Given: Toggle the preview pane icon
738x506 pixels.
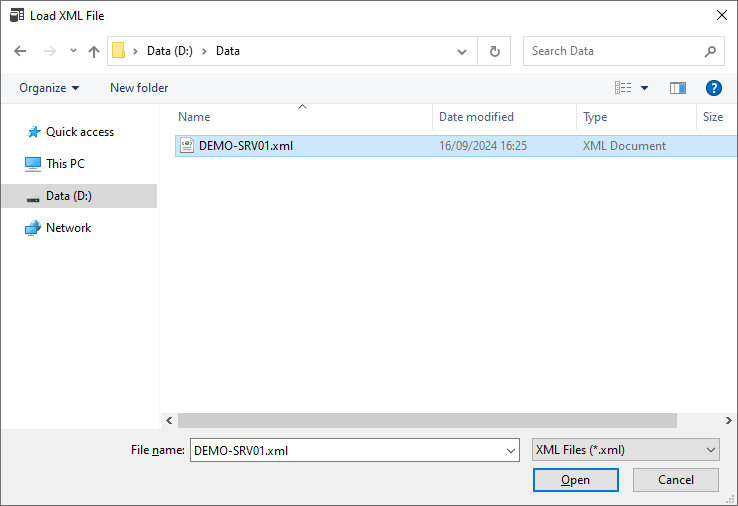Looking at the screenshot, I should [x=678, y=88].
